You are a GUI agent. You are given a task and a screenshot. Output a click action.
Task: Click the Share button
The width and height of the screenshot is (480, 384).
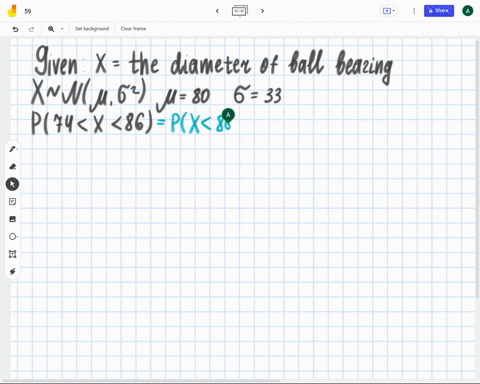point(439,11)
